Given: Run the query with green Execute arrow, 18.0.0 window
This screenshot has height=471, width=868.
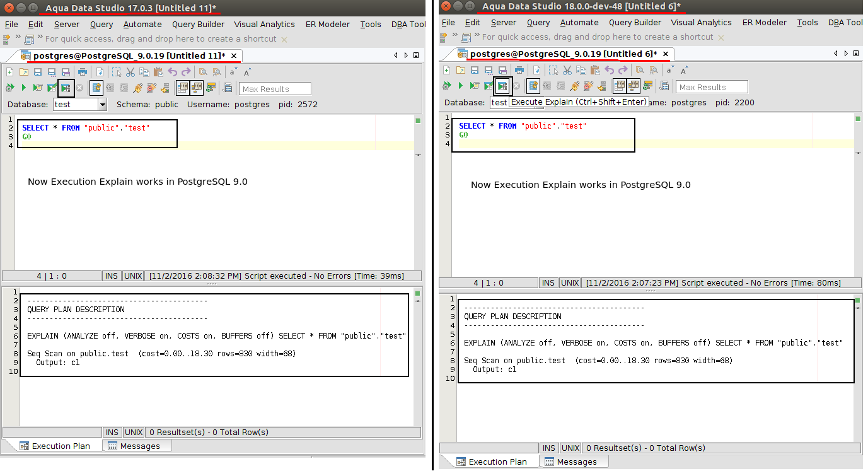Looking at the screenshot, I should point(461,86).
